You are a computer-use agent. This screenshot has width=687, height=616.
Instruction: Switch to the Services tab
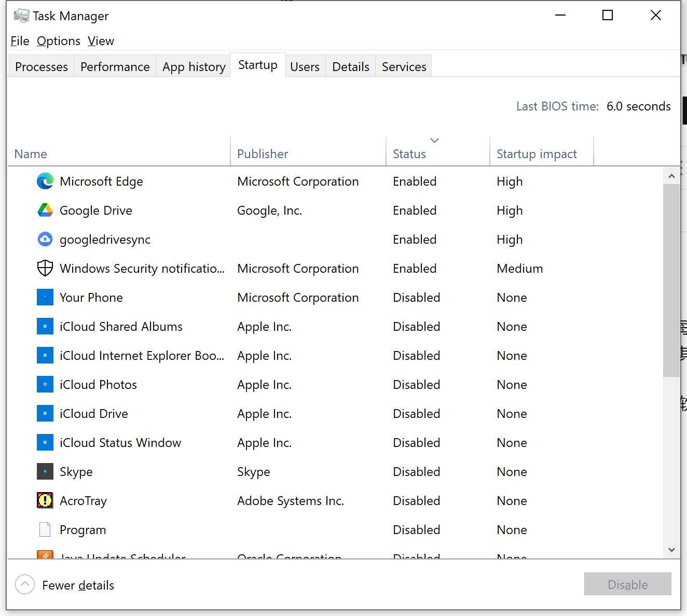coord(404,66)
